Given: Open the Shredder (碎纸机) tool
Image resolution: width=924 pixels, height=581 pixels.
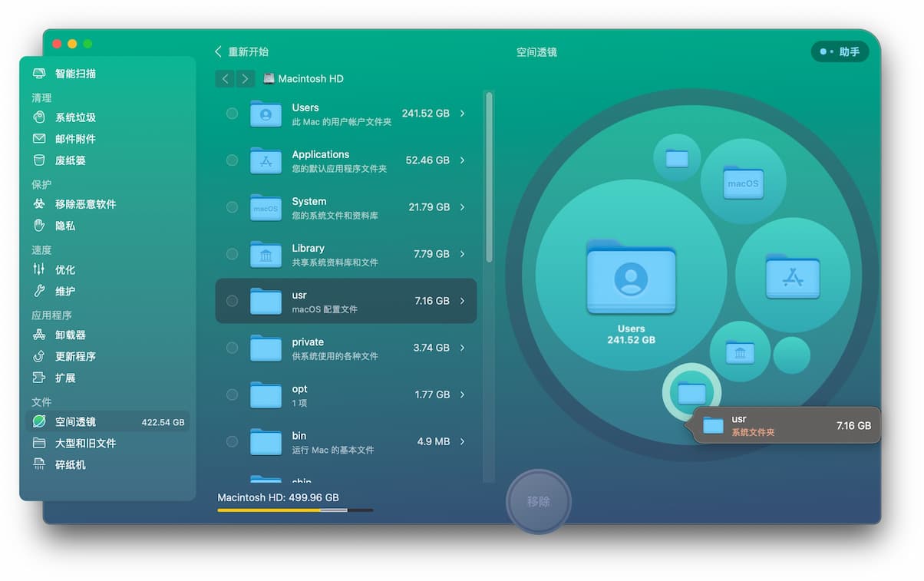Looking at the screenshot, I should [x=70, y=464].
